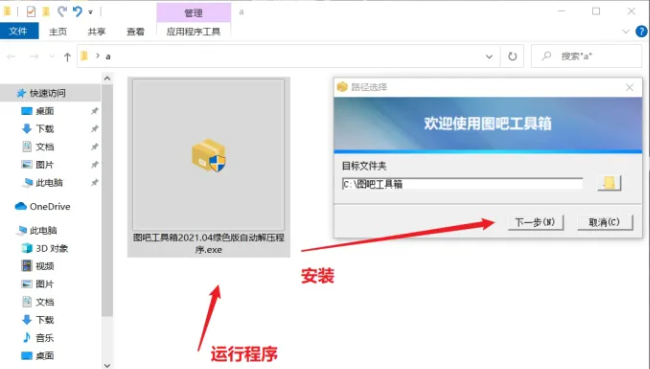Click the file name 图吧工具箱2021.04绿色版自动解压程序.exe
The width and height of the screenshot is (650, 369).
pos(209,243)
